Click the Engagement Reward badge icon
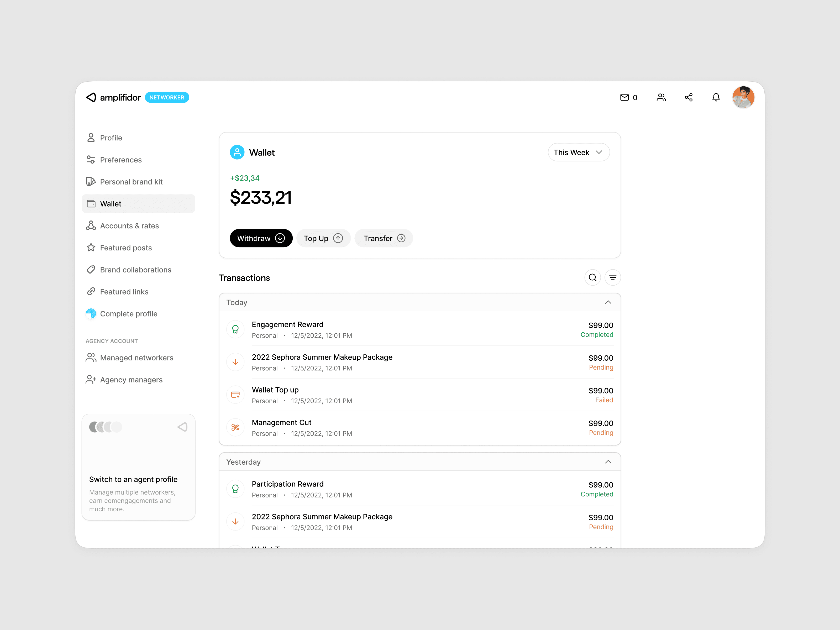The height and width of the screenshot is (630, 840). tap(235, 329)
